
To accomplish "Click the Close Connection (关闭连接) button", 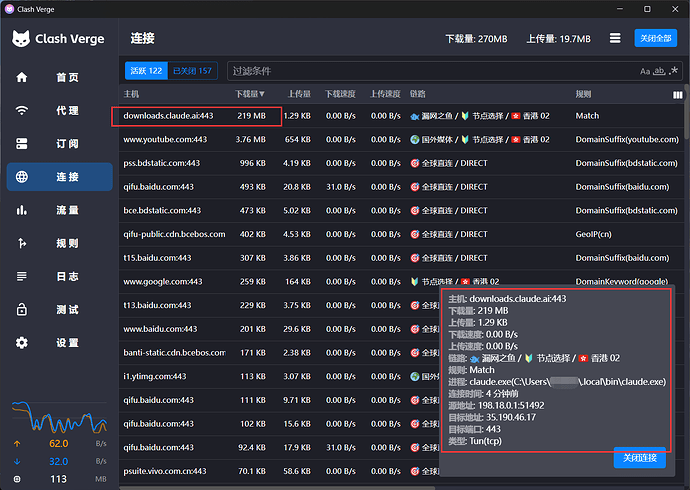I will tap(640, 458).
